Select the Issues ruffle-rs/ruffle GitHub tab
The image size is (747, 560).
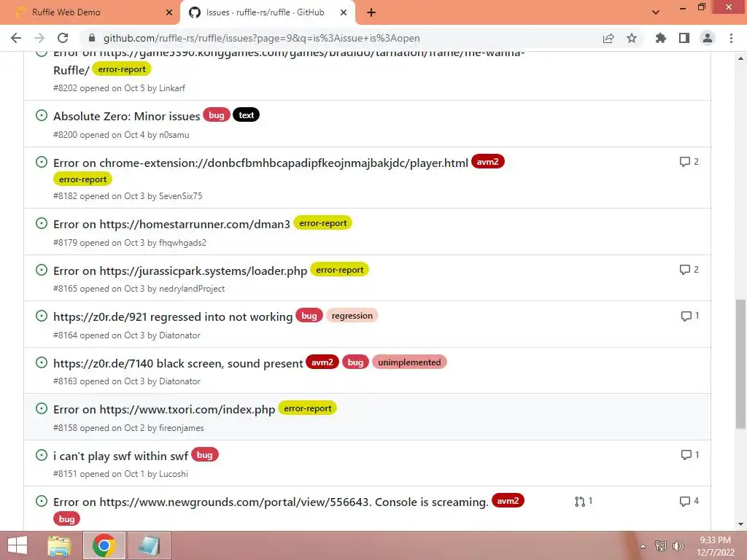(267, 12)
